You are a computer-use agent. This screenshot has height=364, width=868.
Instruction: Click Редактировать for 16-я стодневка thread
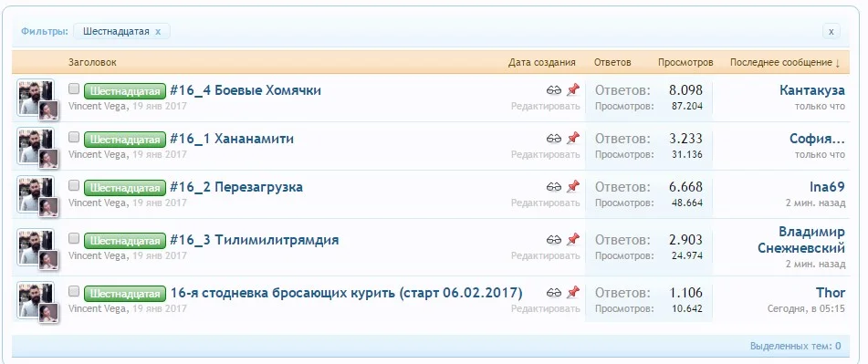[x=545, y=308]
